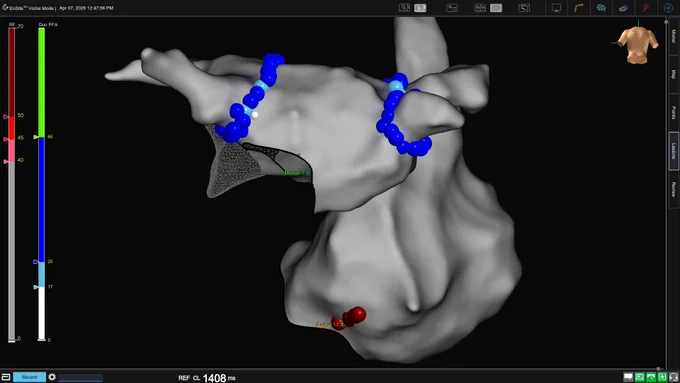
Task: Click the RF color bar
Action: (x=12, y=185)
